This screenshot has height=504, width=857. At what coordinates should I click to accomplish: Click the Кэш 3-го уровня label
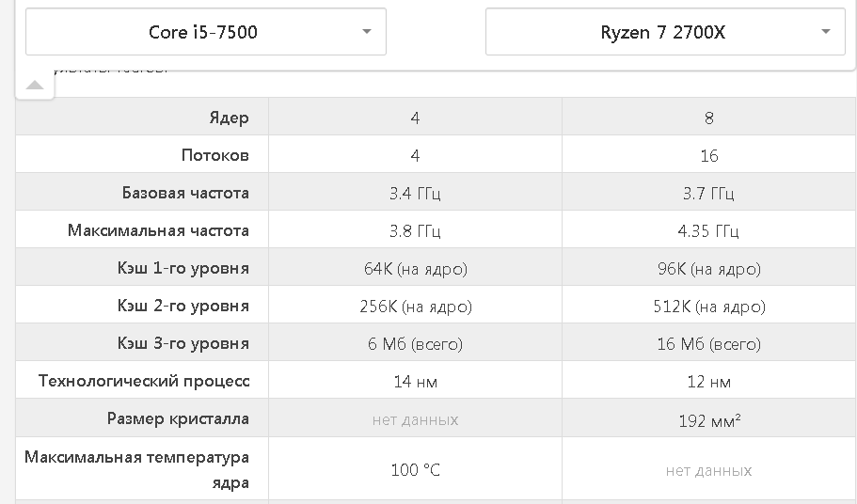[183, 343]
